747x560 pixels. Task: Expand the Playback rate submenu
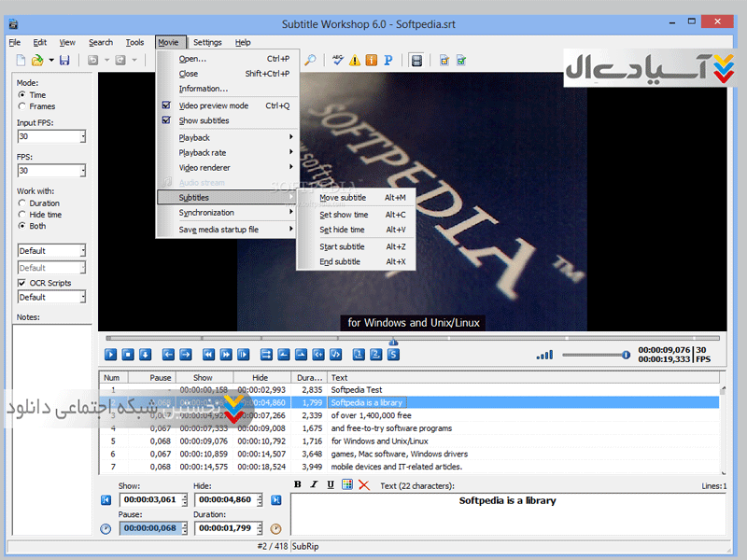pos(224,152)
